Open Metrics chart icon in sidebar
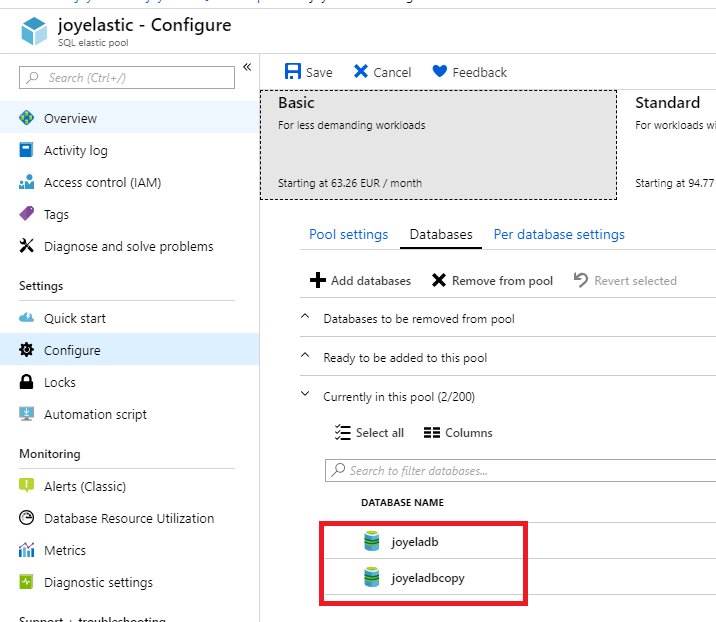Viewport: 716px width, 622px height. tap(27, 550)
